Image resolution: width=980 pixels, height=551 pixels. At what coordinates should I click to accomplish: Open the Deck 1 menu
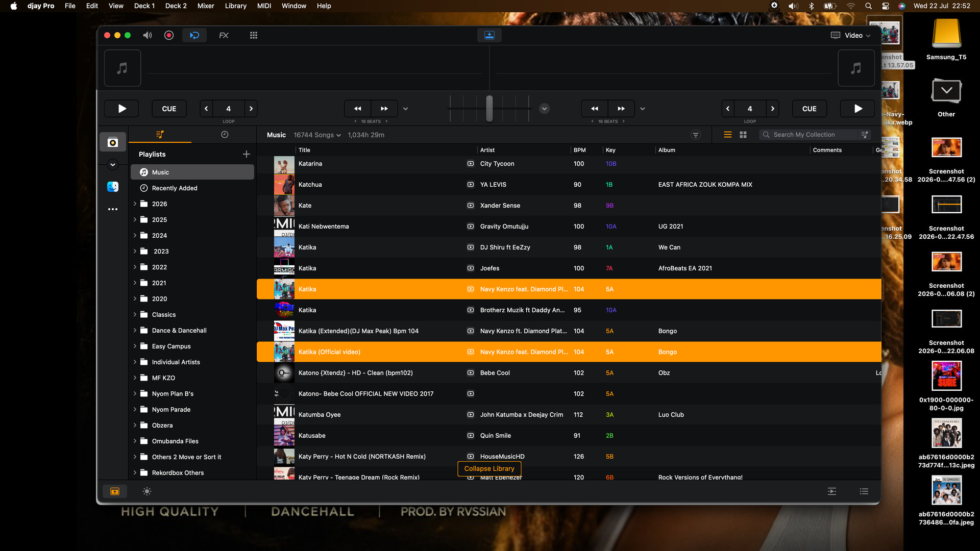[144, 6]
